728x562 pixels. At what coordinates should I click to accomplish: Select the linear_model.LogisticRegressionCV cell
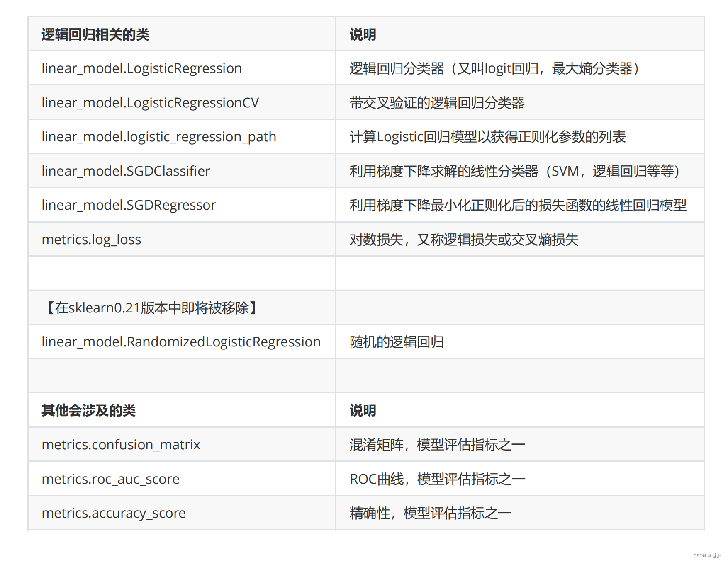click(182, 102)
